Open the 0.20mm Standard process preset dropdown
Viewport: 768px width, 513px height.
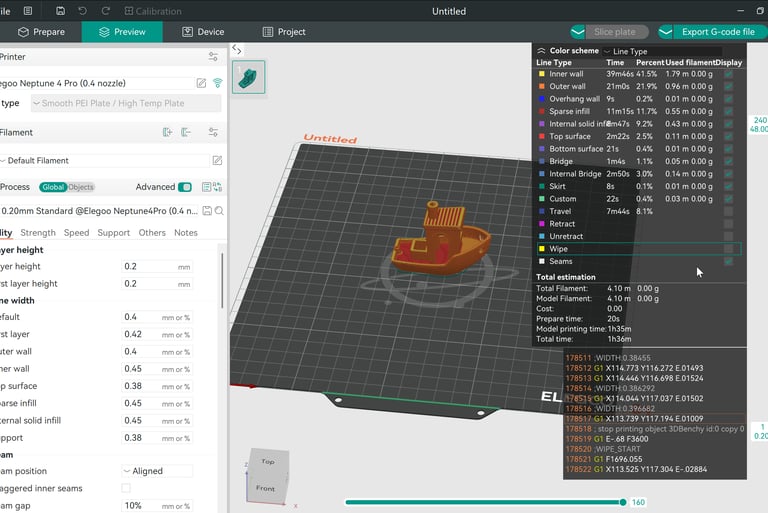click(x=99, y=211)
